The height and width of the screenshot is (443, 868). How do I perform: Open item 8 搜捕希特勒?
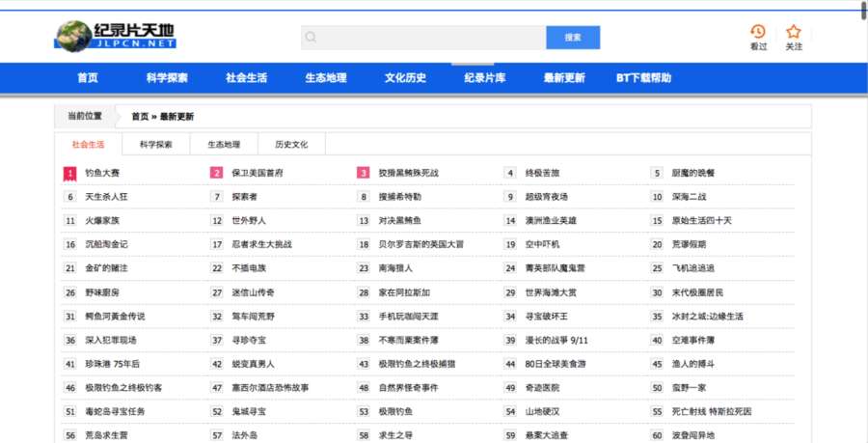click(x=400, y=197)
